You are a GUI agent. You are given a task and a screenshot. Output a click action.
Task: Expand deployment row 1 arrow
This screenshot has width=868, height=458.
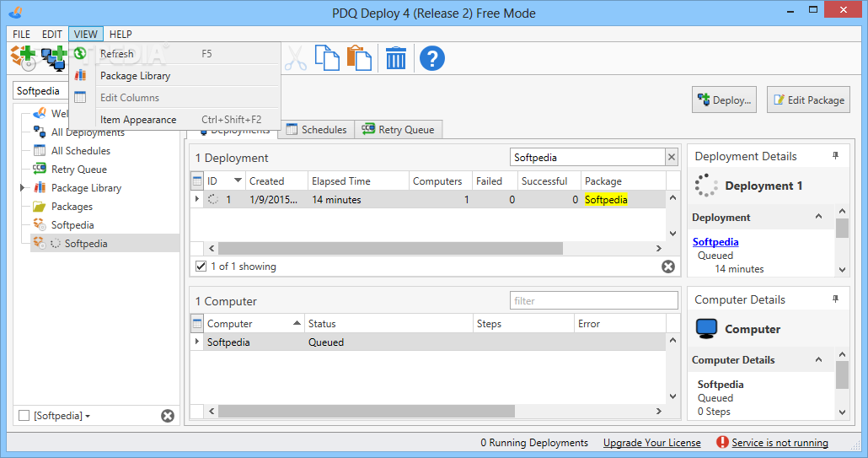(x=196, y=199)
